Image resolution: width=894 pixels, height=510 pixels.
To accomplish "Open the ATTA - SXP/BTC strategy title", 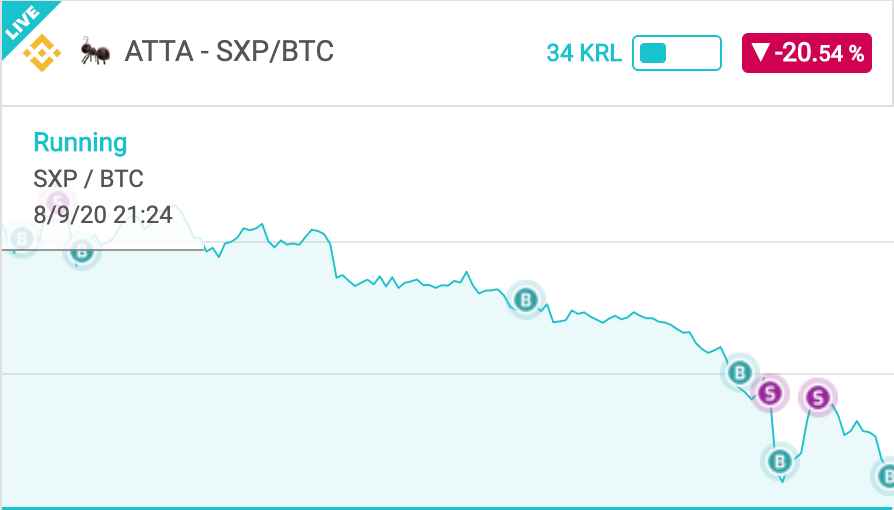I will pyautogui.click(x=229, y=51).
